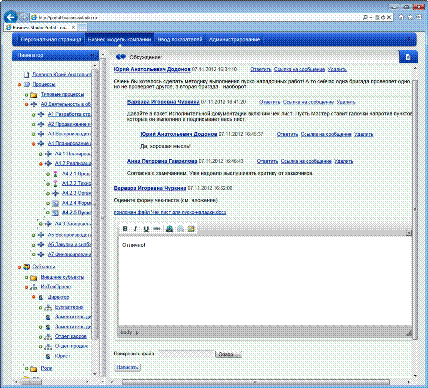The image size is (428, 388).
Task: Open Анна Петровна Гаврилова author link
Action: (x=162, y=161)
